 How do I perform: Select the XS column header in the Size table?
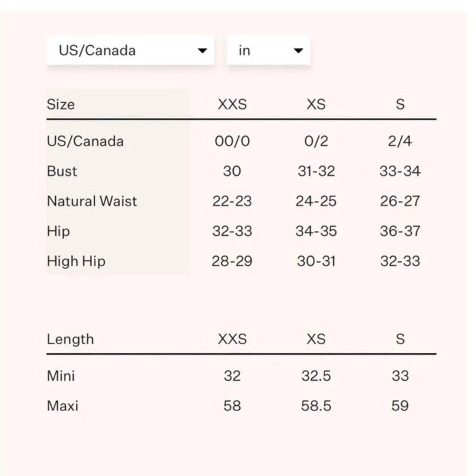tap(316, 104)
